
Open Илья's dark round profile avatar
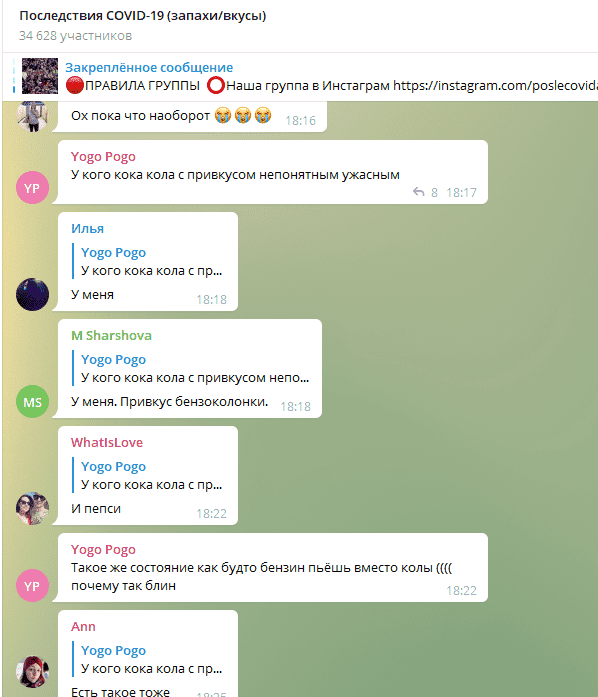pyautogui.click(x=32, y=294)
